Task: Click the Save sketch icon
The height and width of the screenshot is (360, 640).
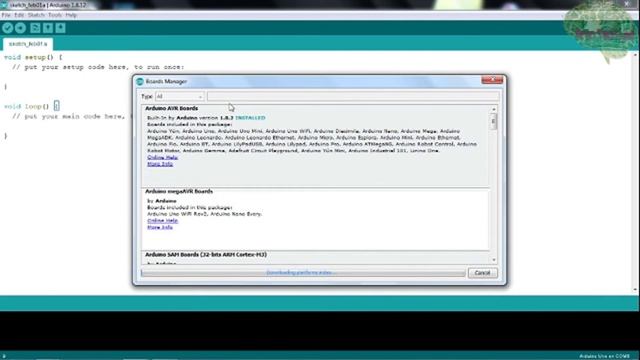Action: (x=60, y=28)
